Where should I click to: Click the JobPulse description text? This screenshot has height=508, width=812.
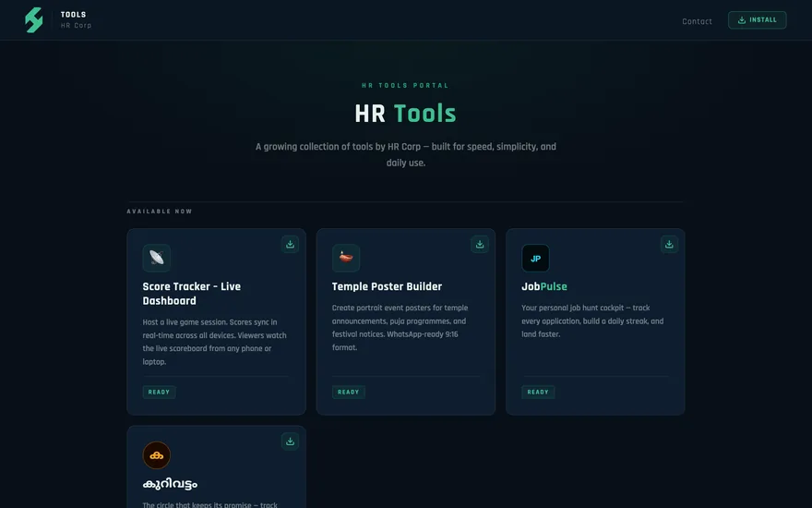coord(592,321)
